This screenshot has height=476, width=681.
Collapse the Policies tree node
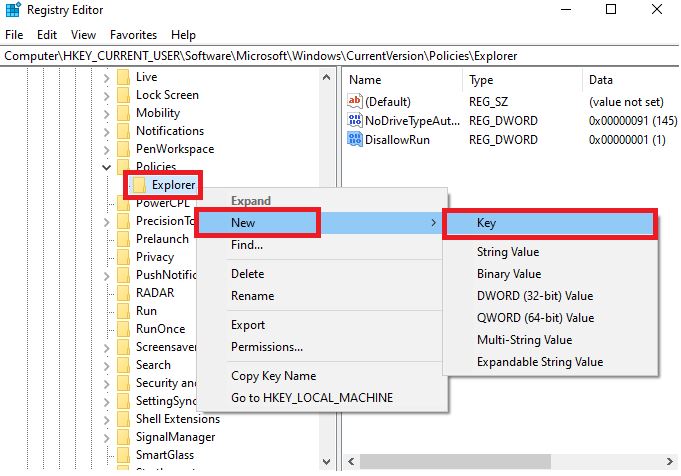click(106, 167)
